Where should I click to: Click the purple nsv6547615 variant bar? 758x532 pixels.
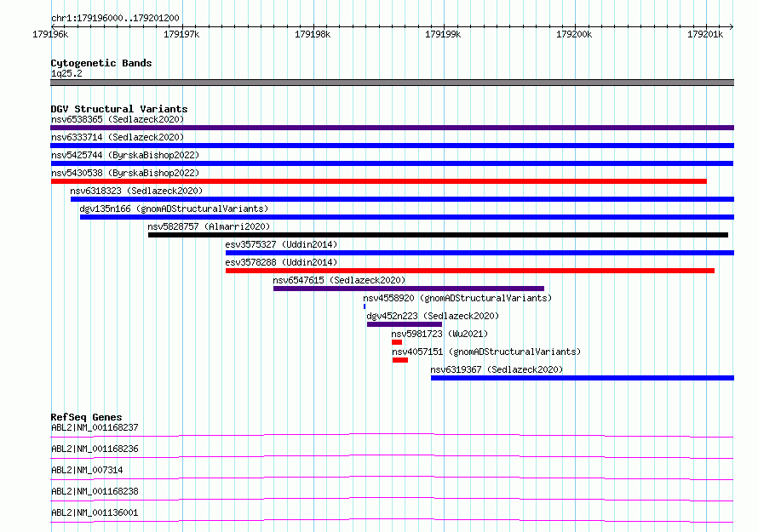click(x=409, y=289)
